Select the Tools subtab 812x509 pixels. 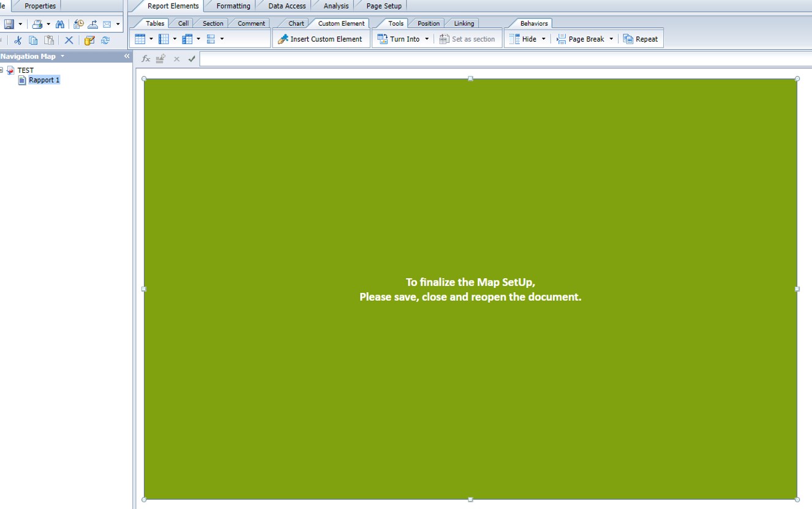396,23
